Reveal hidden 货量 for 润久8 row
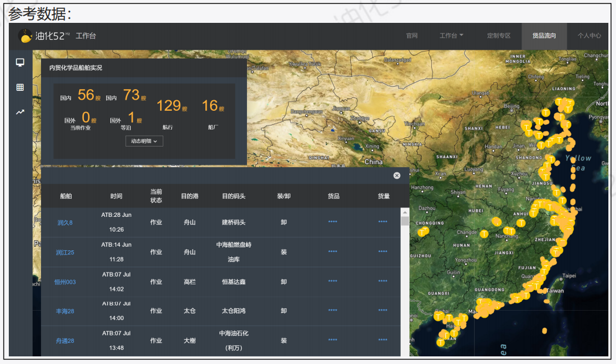 pyautogui.click(x=383, y=222)
